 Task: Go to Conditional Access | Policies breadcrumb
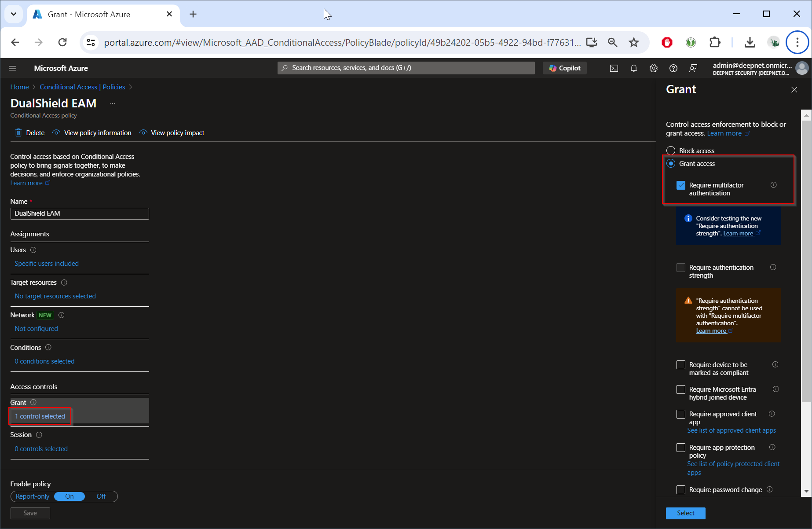pos(82,87)
